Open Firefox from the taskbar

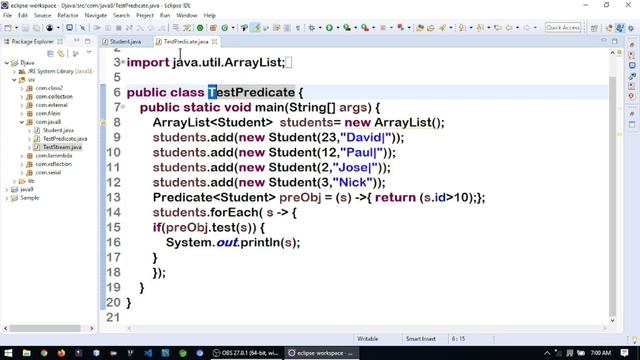[61, 353]
